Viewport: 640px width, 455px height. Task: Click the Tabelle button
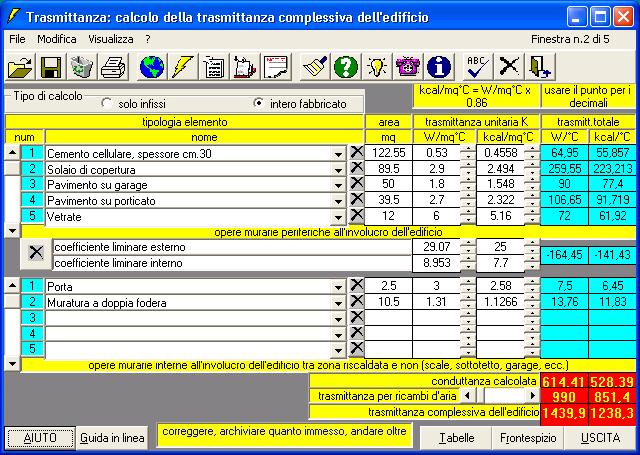coord(456,438)
